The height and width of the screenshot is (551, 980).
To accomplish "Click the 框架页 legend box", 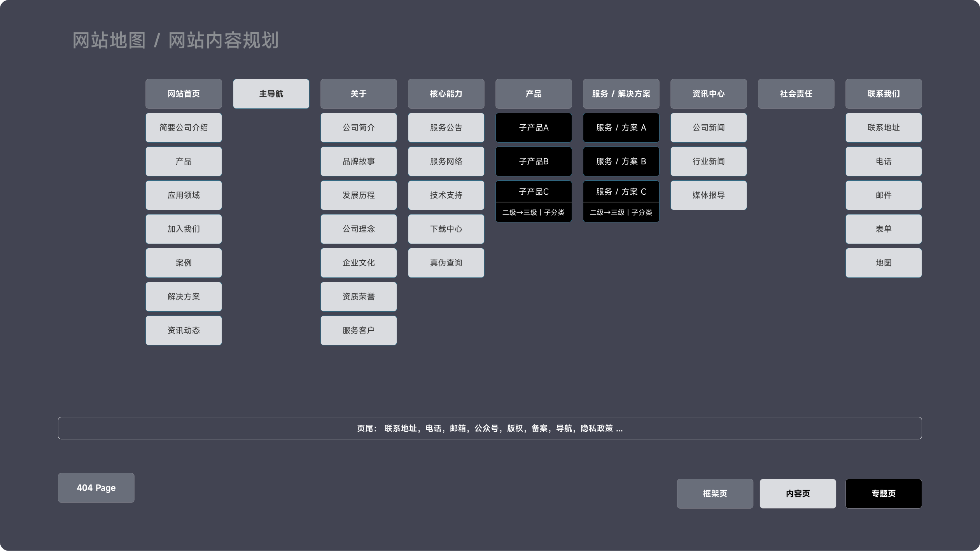I will 715,493.
